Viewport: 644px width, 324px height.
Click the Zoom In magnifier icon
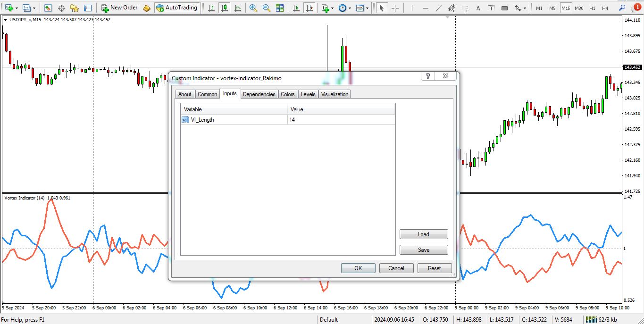[253, 8]
